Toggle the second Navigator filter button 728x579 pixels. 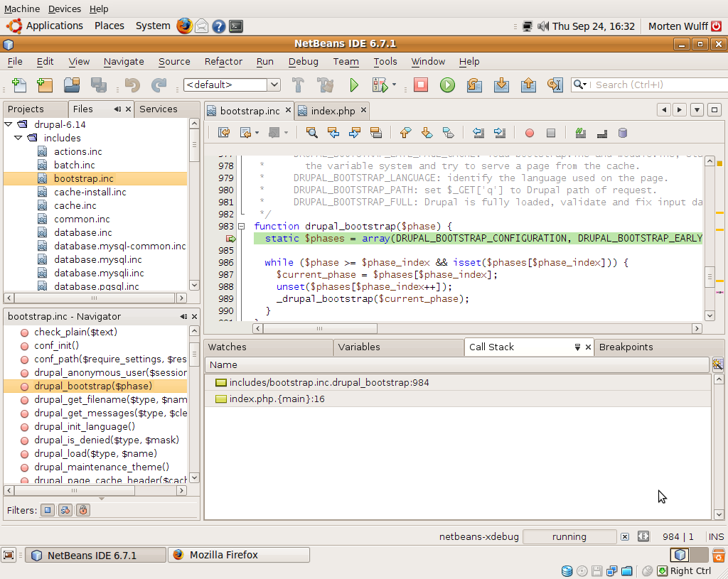point(65,510)
